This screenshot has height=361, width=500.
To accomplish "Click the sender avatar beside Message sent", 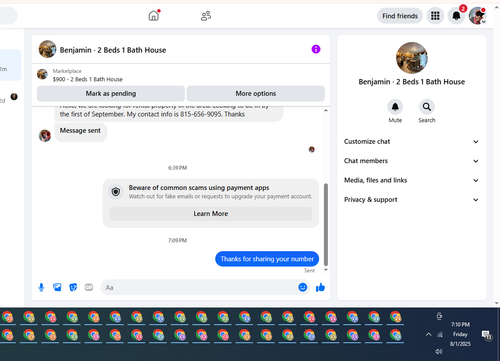I will tap(45, 136).
